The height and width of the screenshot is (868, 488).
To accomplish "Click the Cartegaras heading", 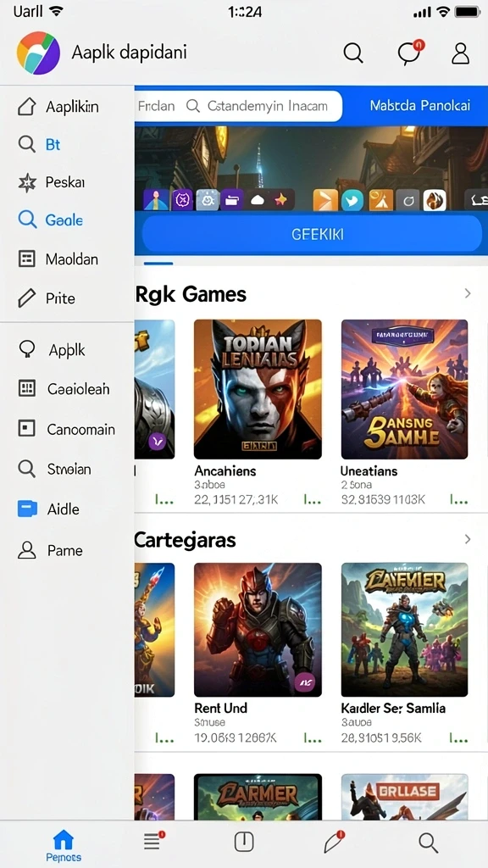I will tap(186, 539).
